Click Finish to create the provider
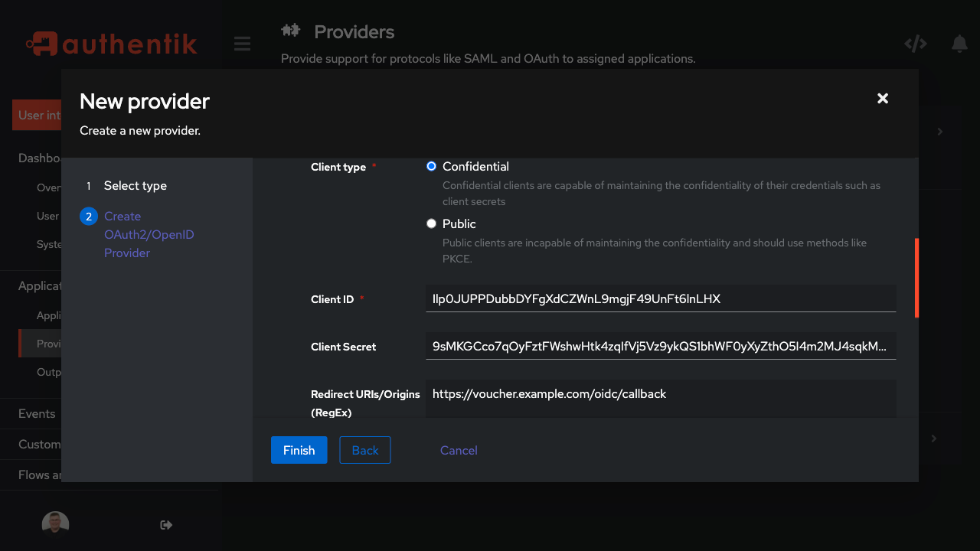The width and height of the screenshot is (980, 551). tap(299, 450)
